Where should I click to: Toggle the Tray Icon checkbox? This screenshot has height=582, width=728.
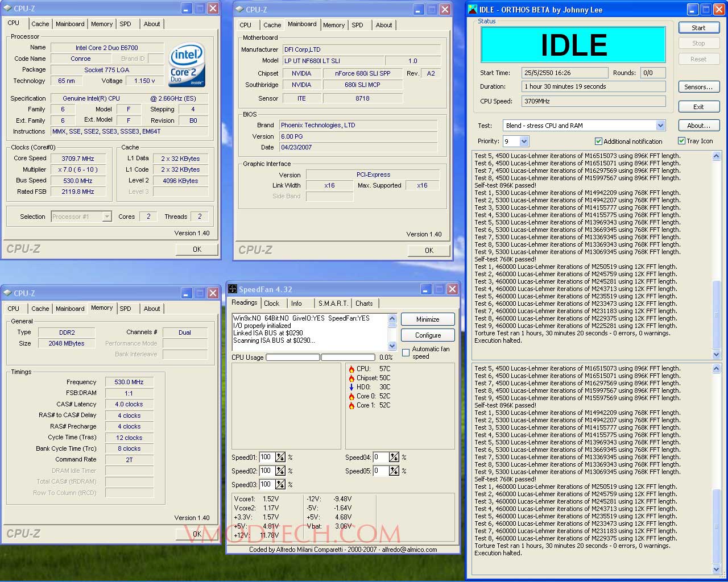681,141
